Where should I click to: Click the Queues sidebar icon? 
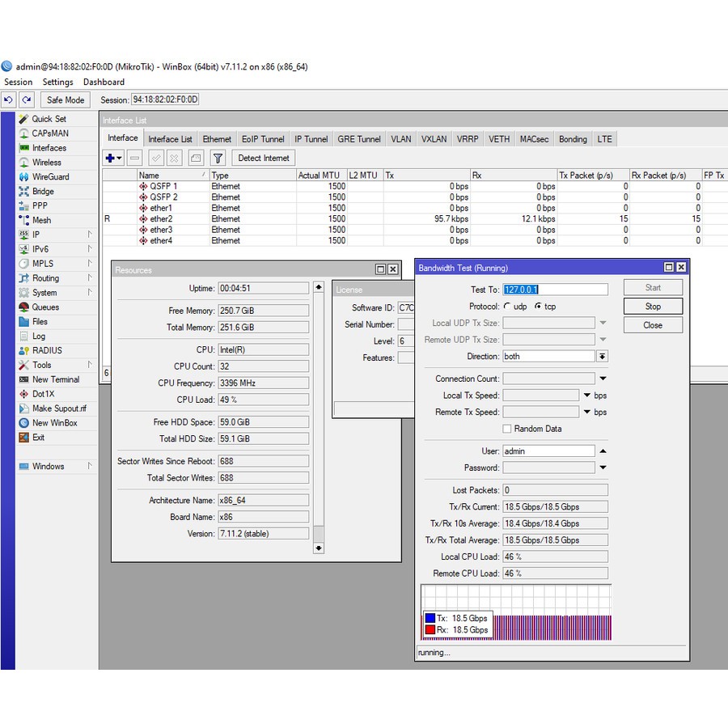tap(24, 307)
